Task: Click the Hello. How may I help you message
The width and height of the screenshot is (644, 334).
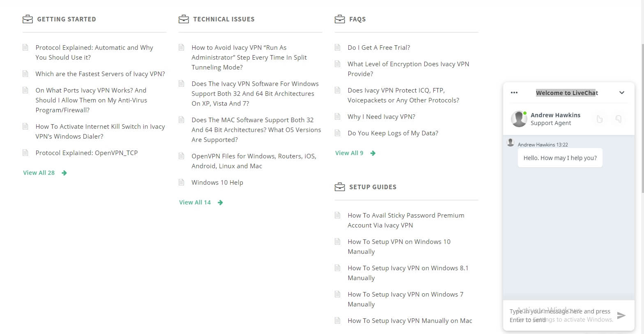Action: (x=560, y=158)
